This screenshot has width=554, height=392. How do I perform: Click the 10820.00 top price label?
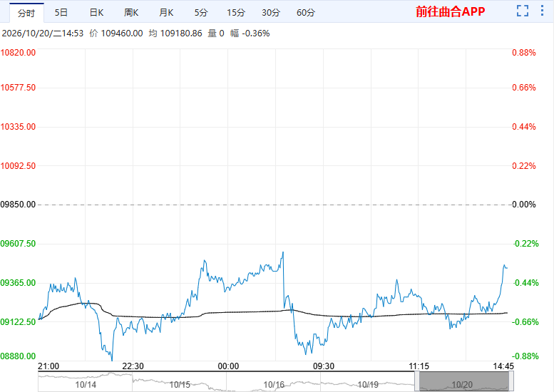click(18, 53)
